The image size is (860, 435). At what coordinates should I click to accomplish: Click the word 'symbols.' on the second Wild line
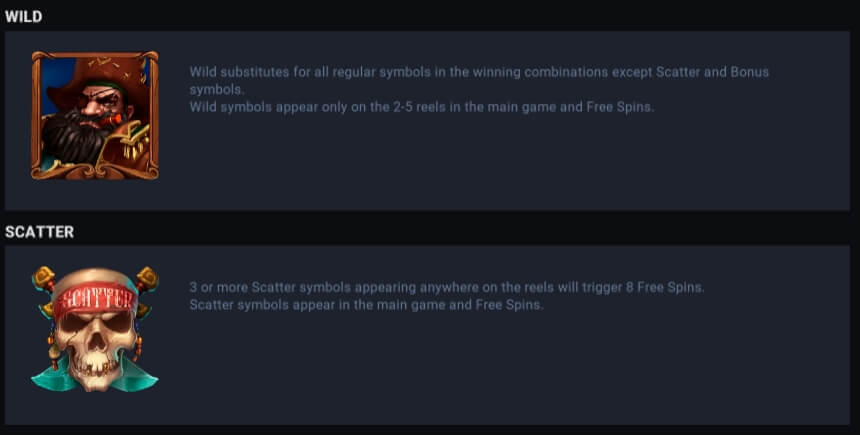(217, 89)
